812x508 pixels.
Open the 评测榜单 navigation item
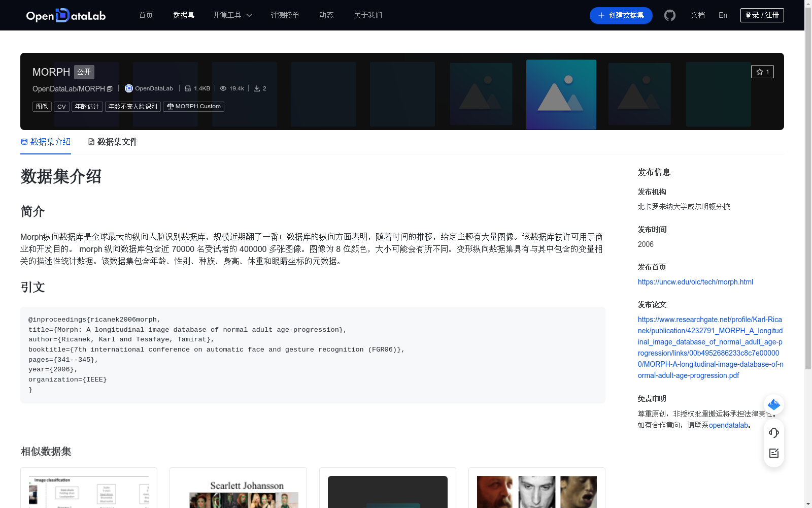285,15
